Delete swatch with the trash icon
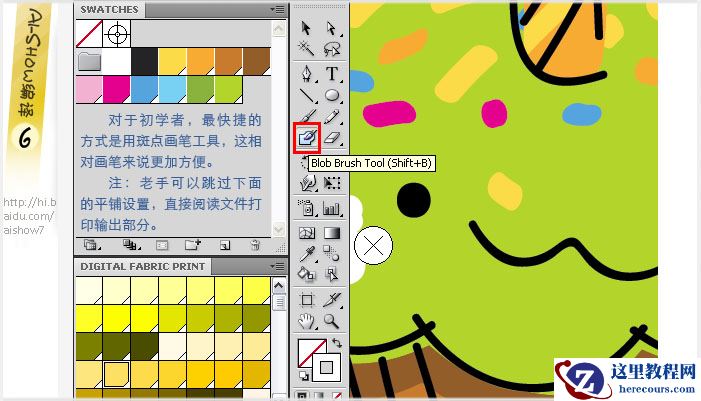 (255, 245)
